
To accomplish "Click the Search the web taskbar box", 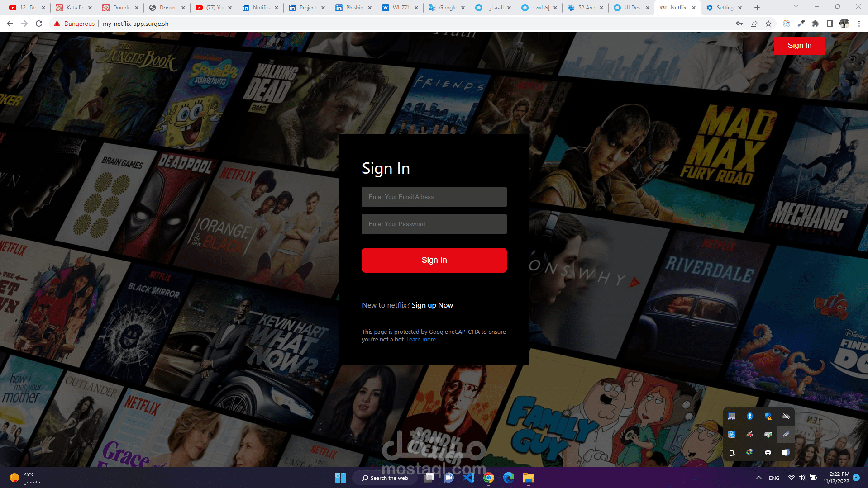I will coord(386,478).
